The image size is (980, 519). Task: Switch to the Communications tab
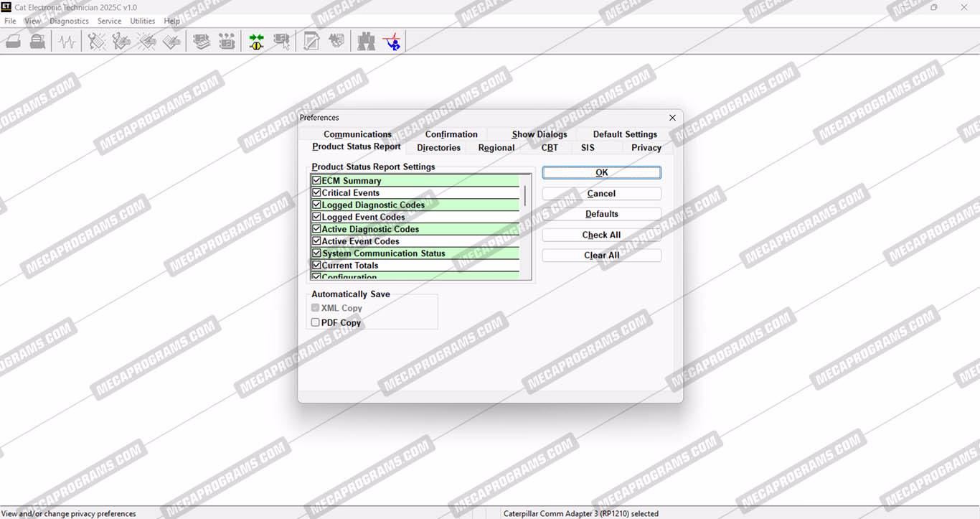coord(357,134)
